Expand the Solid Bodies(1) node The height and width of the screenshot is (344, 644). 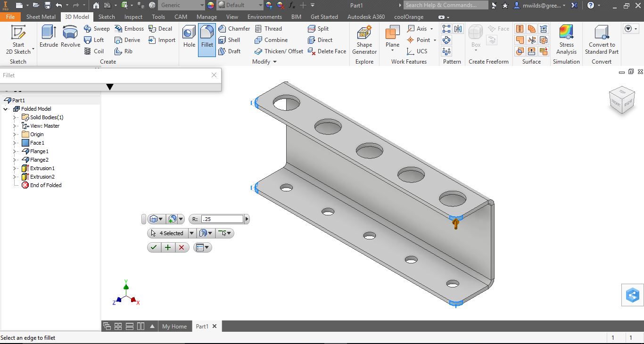pyautogui.click(x=15, y=117)
